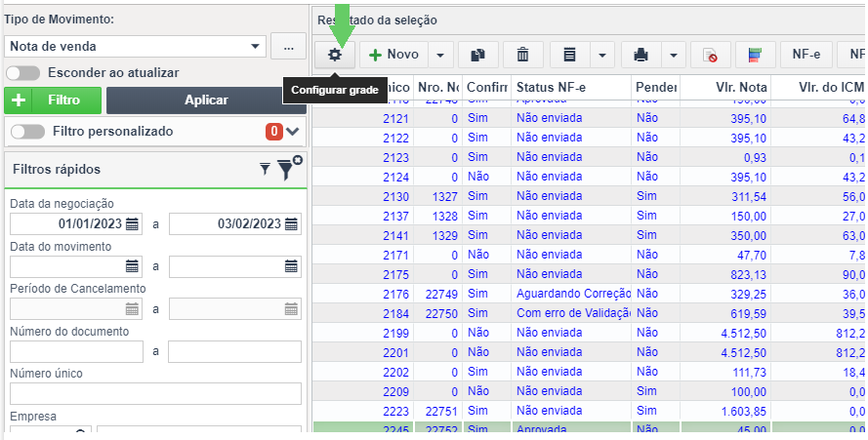The image size is (868, 440).
Task: Click the ellipsis button beside Nota de venda
Action: click(x=288, y=46)
